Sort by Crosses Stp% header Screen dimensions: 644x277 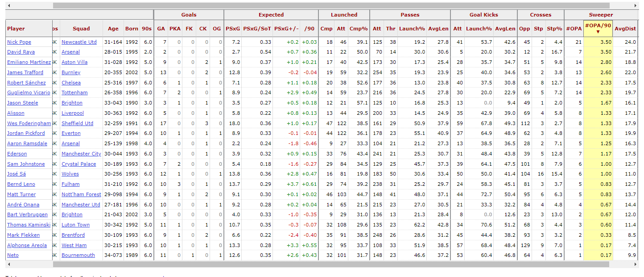(554, 29)
